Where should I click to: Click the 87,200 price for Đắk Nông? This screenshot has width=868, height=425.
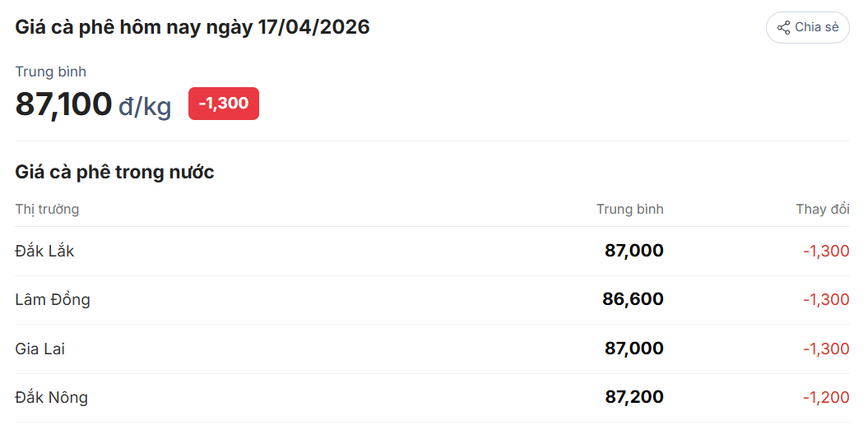click(634, 397)
